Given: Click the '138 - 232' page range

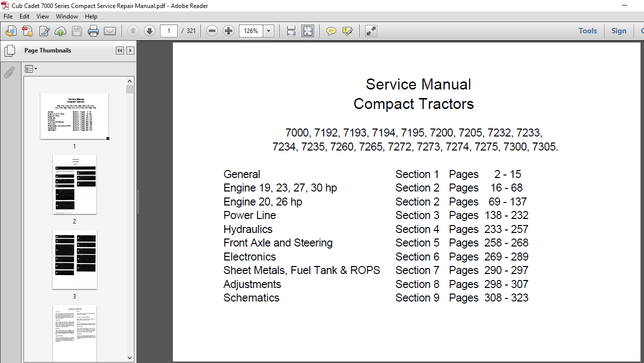Looking at the screenshot, I should pyautogui.click(x=507, y=215).
